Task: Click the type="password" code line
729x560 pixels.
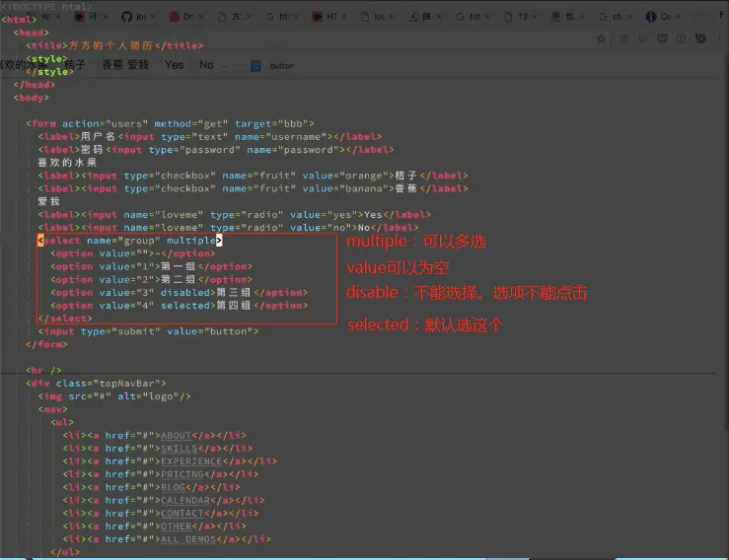Action: coord(216,150)
